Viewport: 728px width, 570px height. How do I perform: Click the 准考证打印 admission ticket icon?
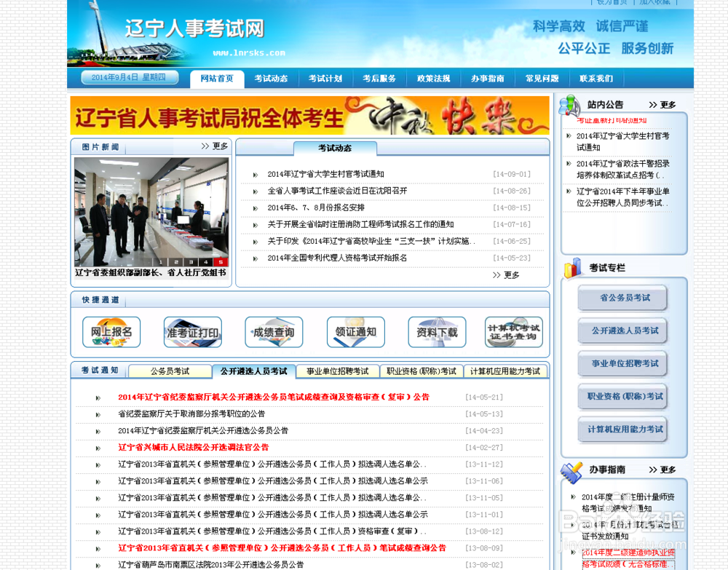point(192,332)
